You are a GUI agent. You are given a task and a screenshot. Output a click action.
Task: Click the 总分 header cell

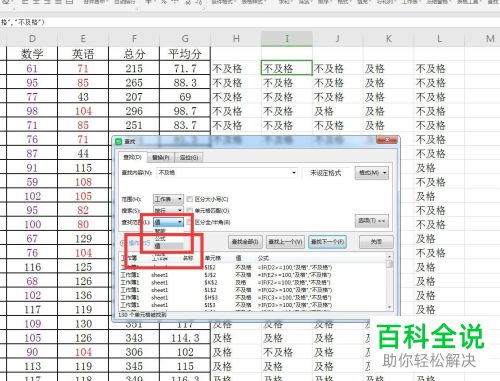coord(134,54)
